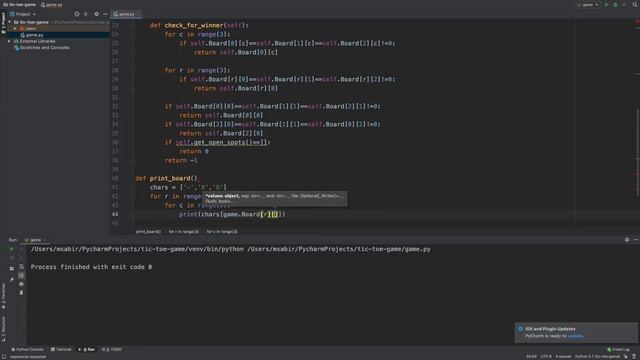Select the game tab in Run panel

tap(35, 240)
